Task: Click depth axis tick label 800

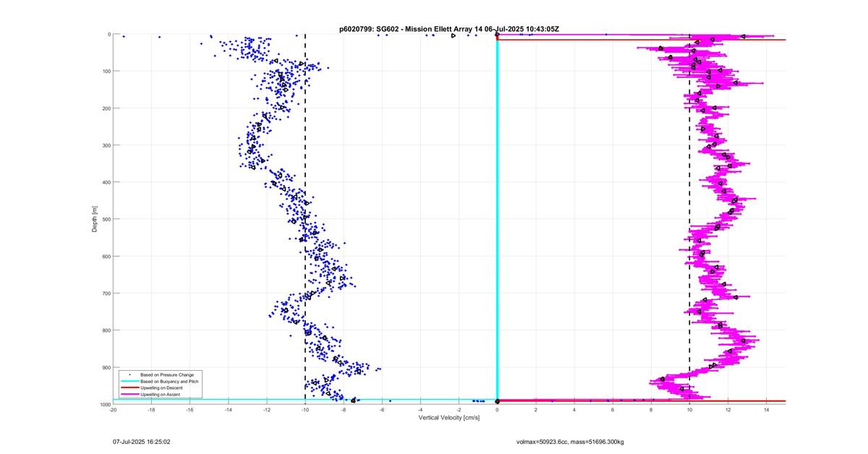Action: [x=106, y=330]
